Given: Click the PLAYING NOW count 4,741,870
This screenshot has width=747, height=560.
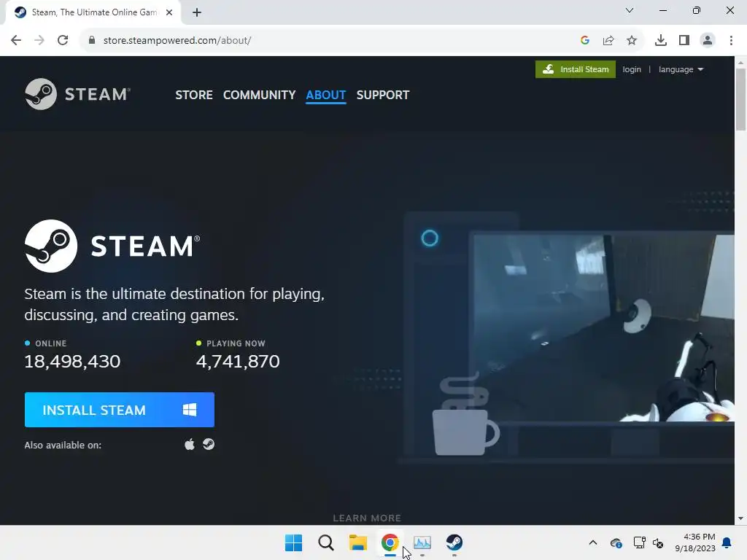Looking at the screenshot, I should [238, 362].
